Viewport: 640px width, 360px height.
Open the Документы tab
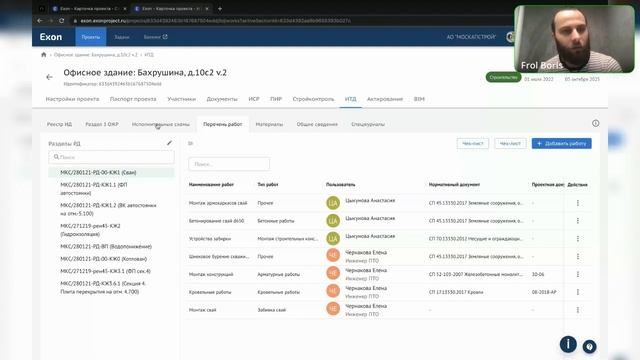pos(222,99)
